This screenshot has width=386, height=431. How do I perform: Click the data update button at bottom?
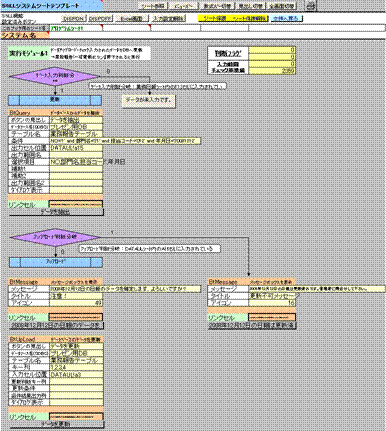tap(56, 424)
